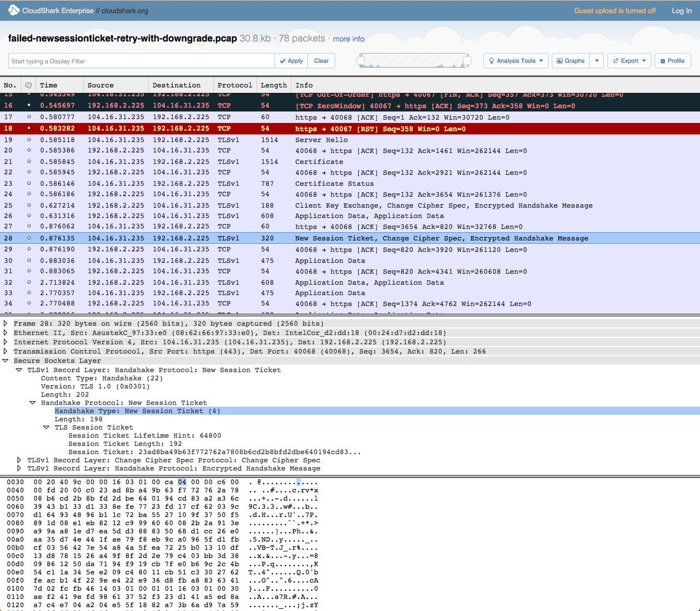
Task: Expand Internet Protocol Version 4 layer
Action: (5, 342)
